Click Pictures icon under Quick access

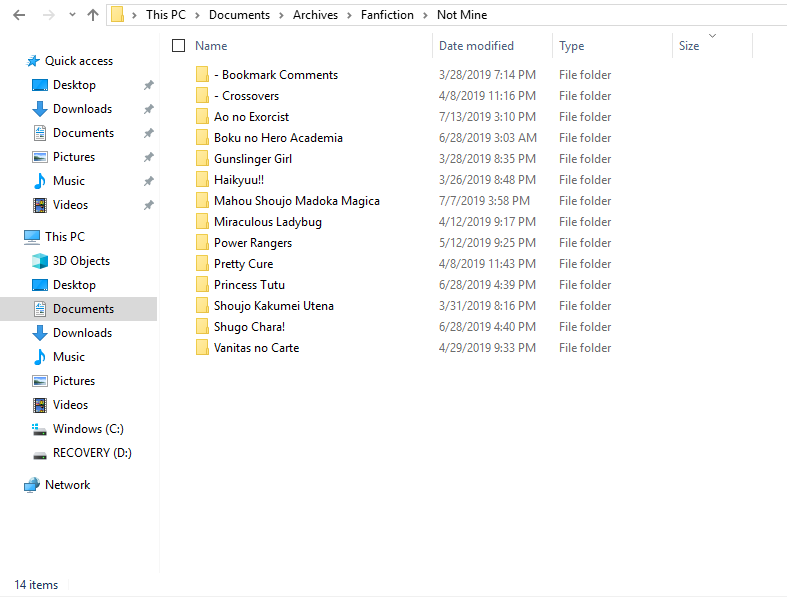click(40, 157)
